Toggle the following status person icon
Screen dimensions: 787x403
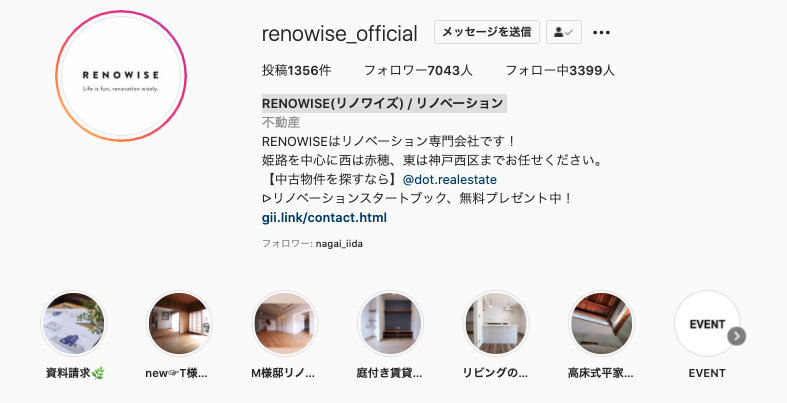click(564, 32)
